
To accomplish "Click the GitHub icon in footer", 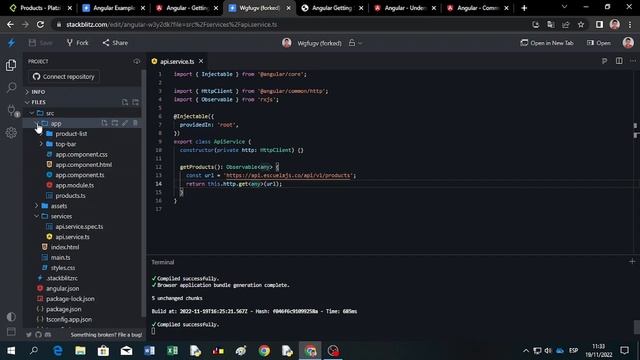I will [x=38, y=335].
